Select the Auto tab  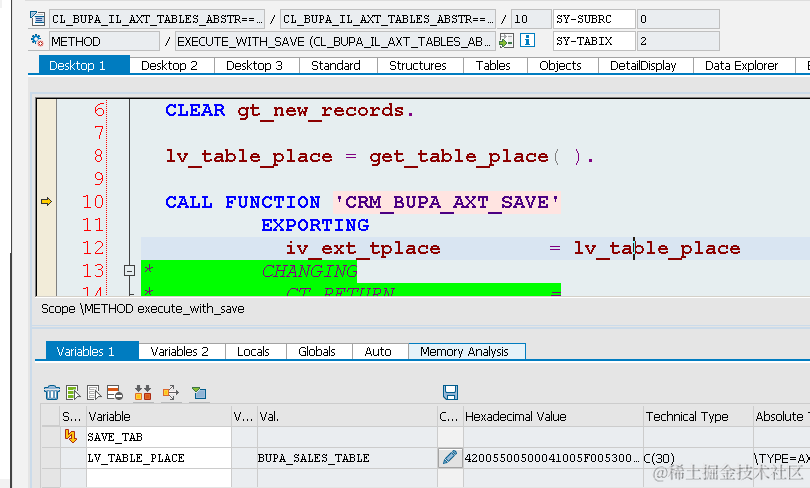point(378,352)
